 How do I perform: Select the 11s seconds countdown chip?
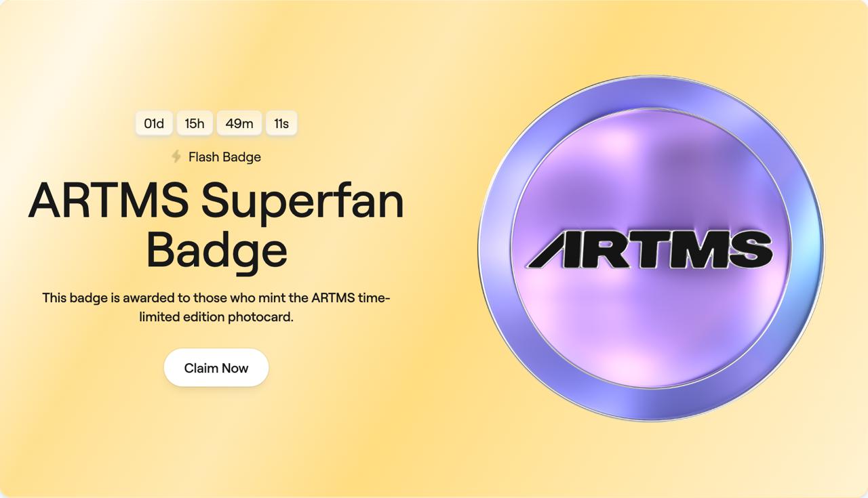(x=281, y=123)
